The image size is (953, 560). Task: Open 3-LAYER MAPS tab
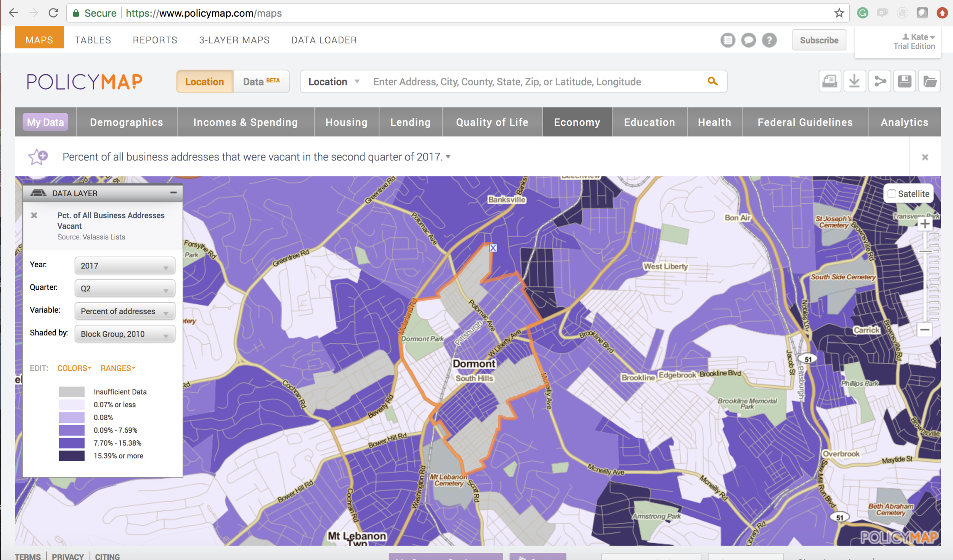click(x=234, y=40)
